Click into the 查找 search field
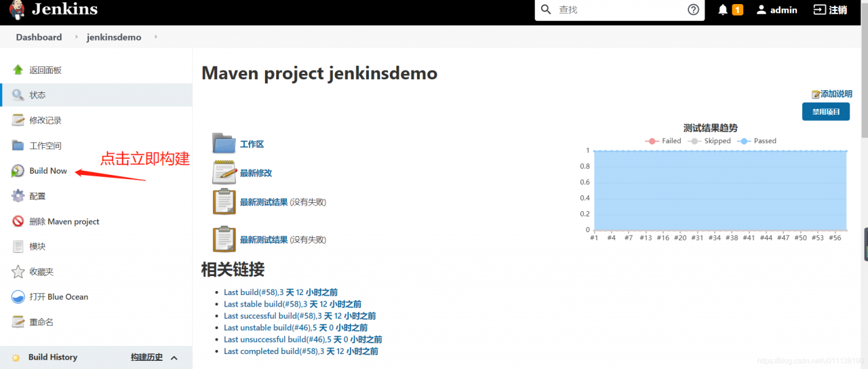868x369 pixels. point(620,10)
